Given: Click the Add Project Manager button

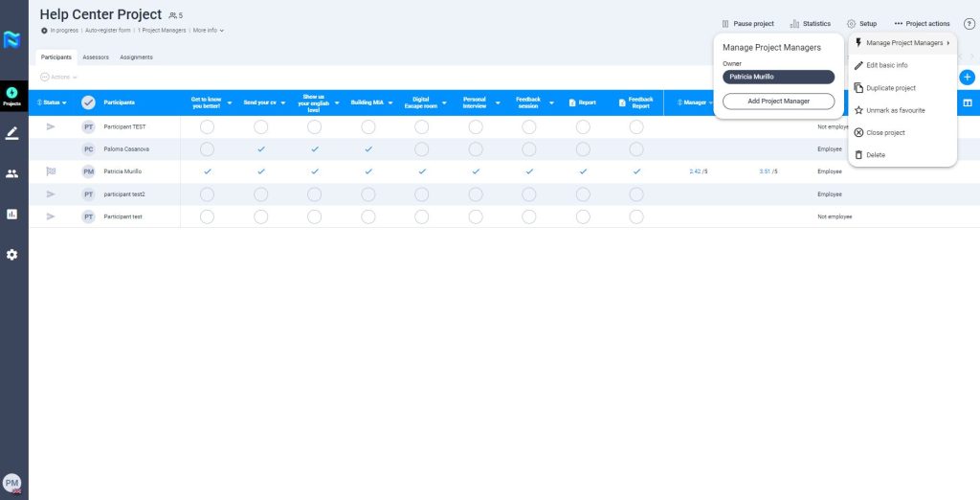Looking at the screenshot, I should coord(778,101).
